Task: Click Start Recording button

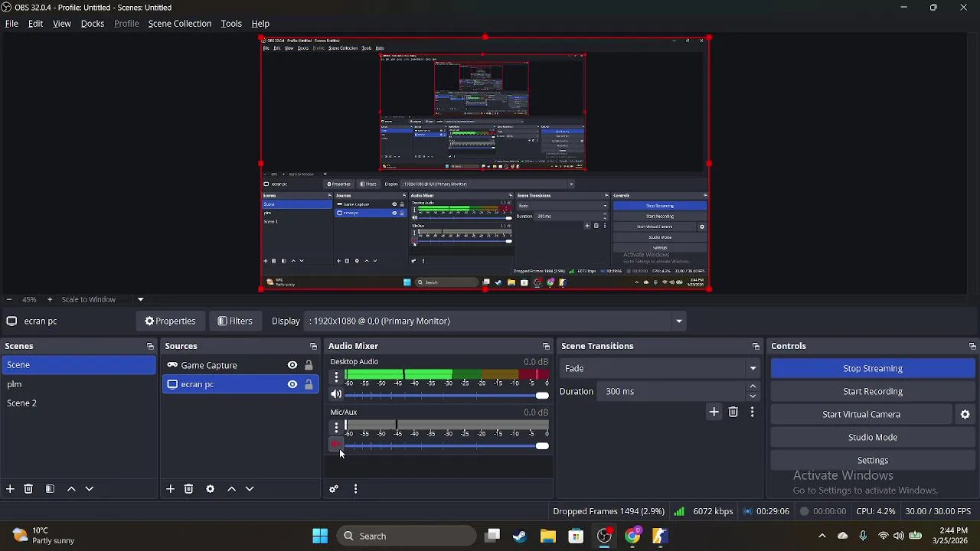Action: pyautogui.click(x=873, y=392)
